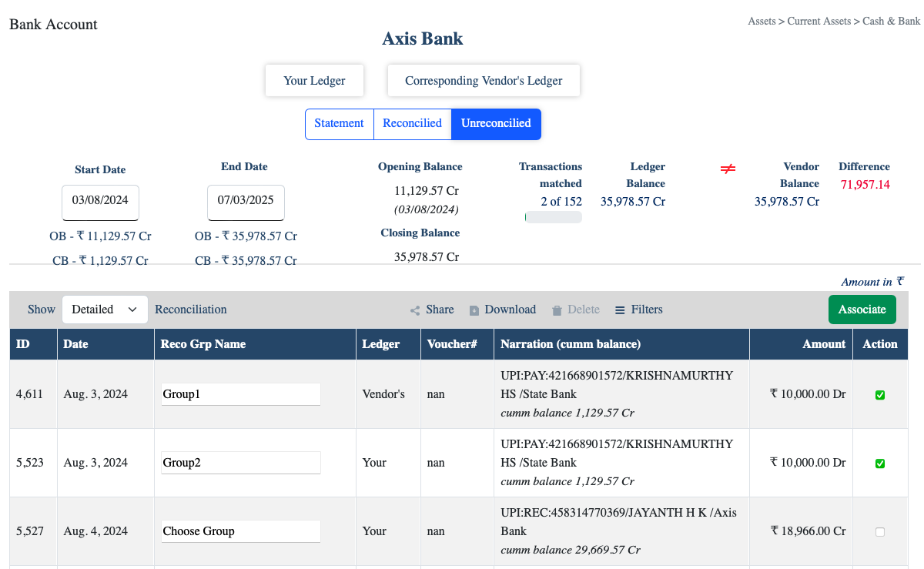Open the Filters menu icon
This screenshot has height=569, width=924.
pos(620,310)
